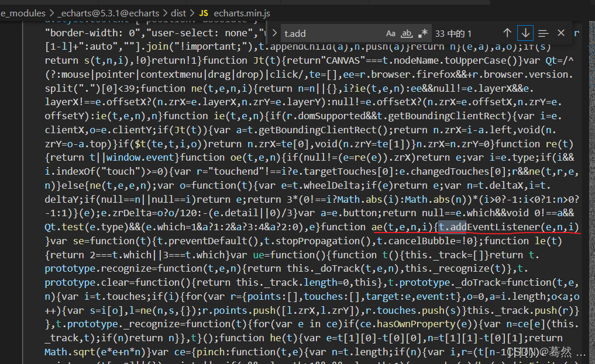Toggle Find in Selection icon
The height and width of the screenshot is (364, 595).
[543, 33]
